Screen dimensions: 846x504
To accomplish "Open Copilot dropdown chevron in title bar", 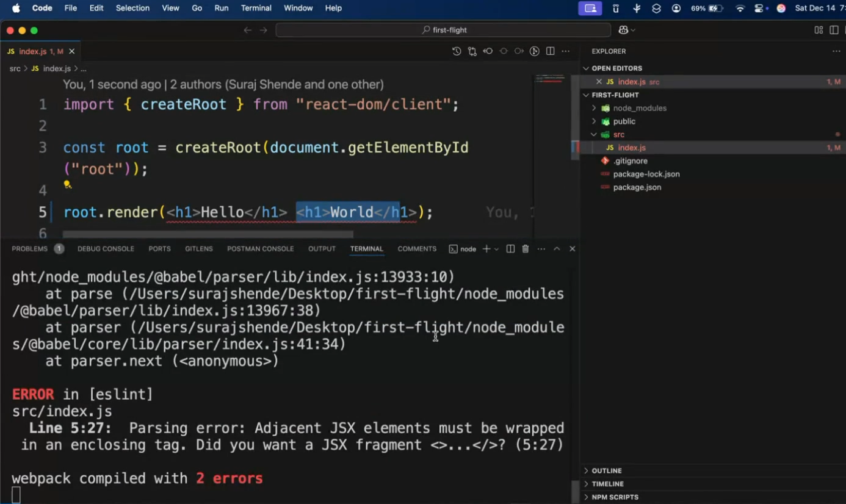I will [x=633, y=30].
